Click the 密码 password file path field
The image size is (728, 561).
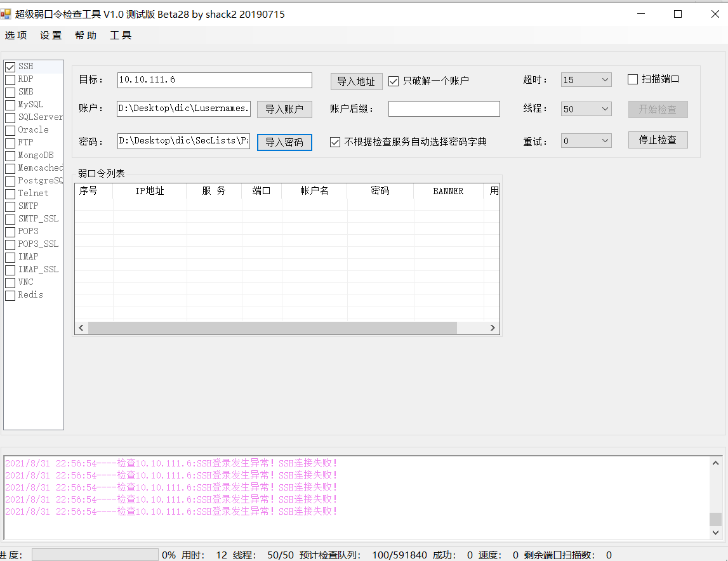(x=183, y=141)
